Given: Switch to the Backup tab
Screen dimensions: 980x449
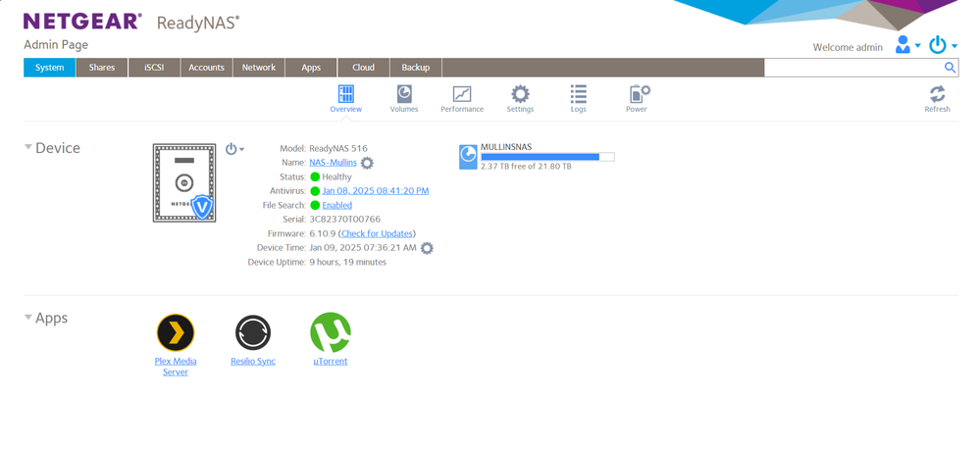Looking at the screenshot, I should click(x=416, y=68).
